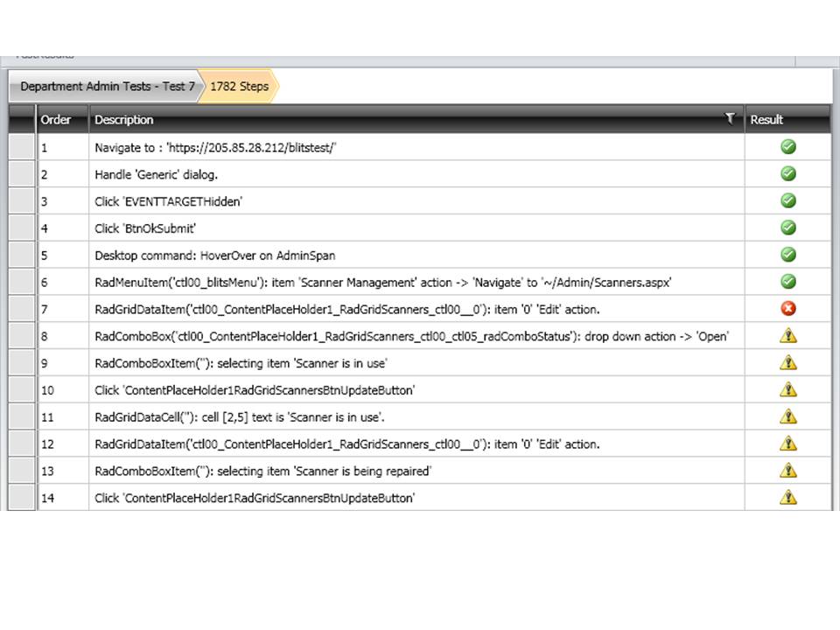Open the Description column filter funnel
This screenshot has height=630, width=840.
[x=730, y=118]
